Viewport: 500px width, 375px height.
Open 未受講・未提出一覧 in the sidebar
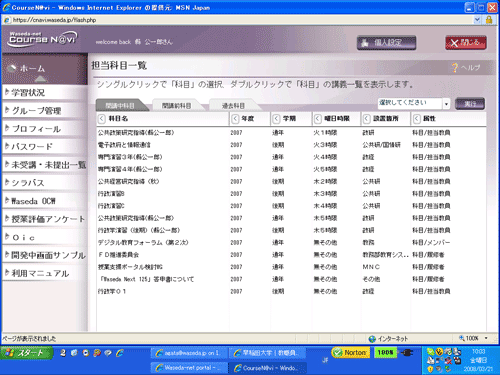[x=45, y=165]
